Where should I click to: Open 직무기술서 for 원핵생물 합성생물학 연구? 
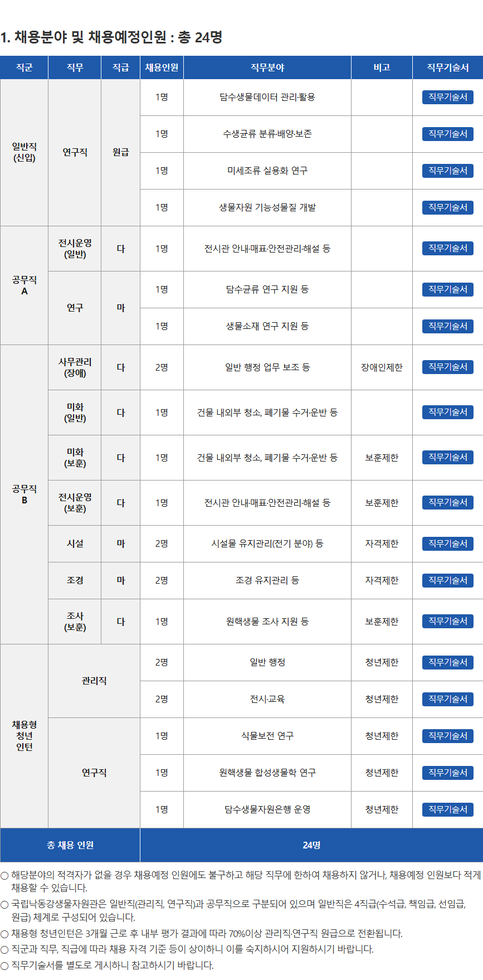447,773
